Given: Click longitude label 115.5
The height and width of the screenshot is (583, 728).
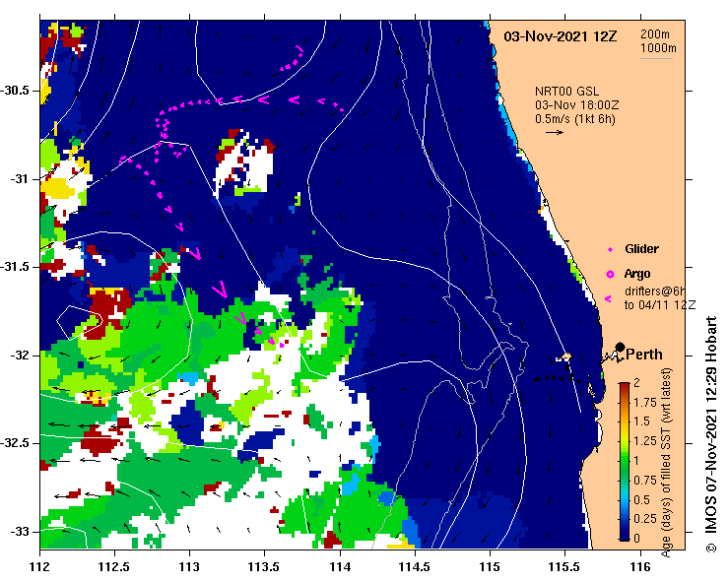Looking at the screenshot, I should (x=564, y=567).
